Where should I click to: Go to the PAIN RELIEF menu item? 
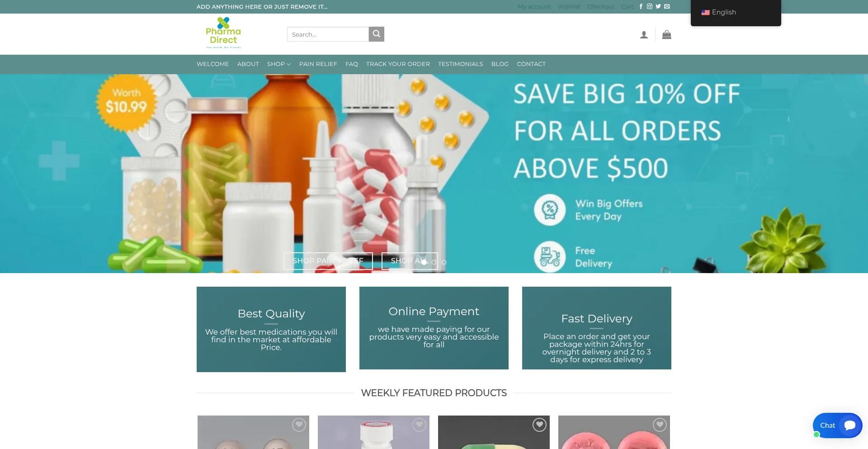[318, 64]
